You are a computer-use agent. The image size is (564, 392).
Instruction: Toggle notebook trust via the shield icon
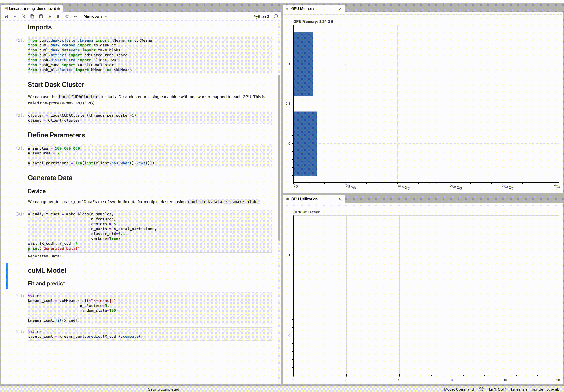(481, 389)
